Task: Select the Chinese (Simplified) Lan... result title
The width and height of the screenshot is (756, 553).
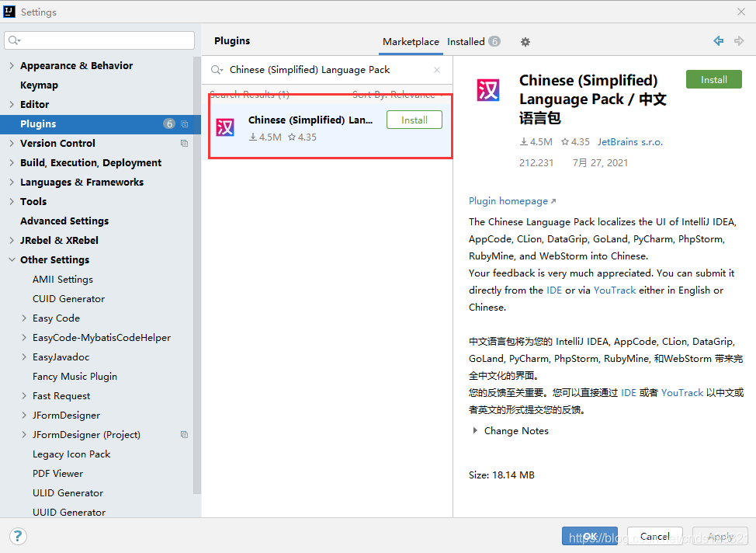Action: pyautogui.click(x=310, y=120)
